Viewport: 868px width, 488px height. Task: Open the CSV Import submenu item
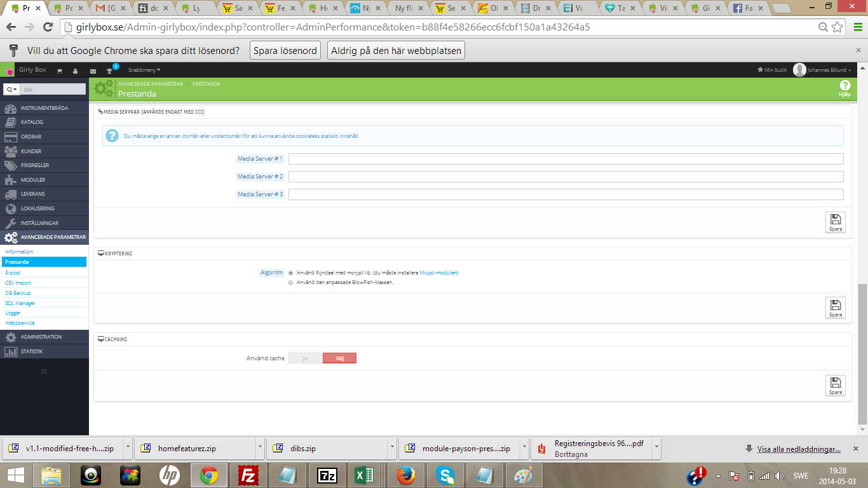18,283
